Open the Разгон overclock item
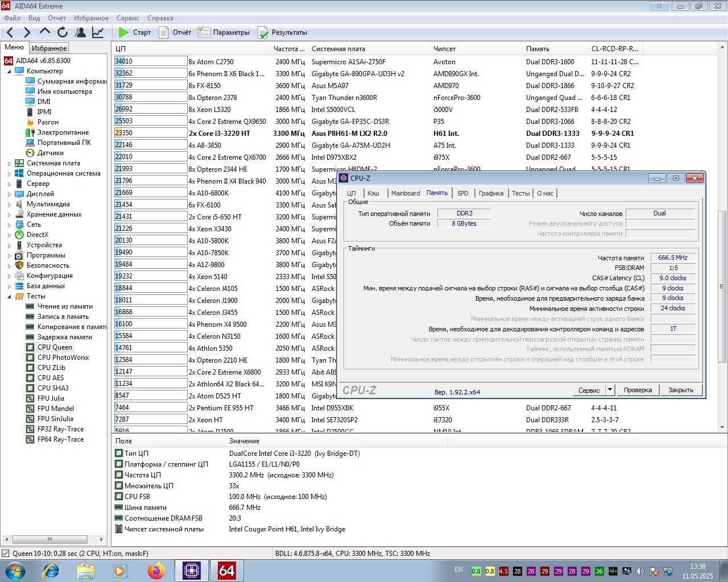The height and width of the screenshot is (582, 728). pyautogui.click(x=48, y=122)
